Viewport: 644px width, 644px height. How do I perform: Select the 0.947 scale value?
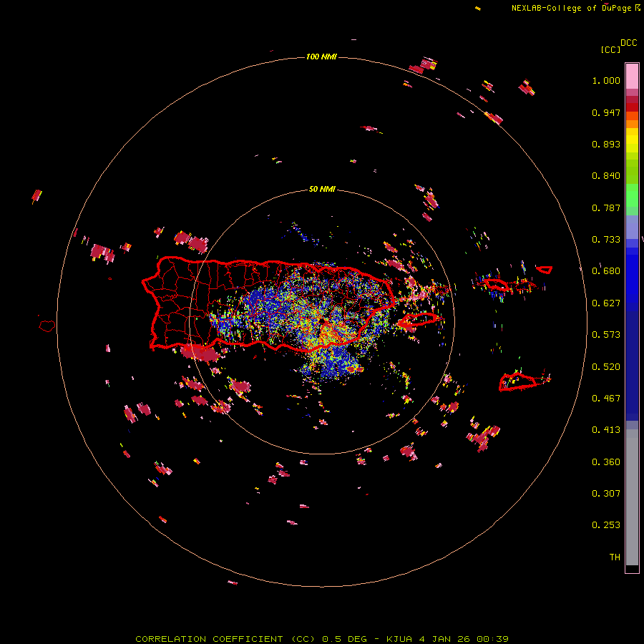[606, 112]
